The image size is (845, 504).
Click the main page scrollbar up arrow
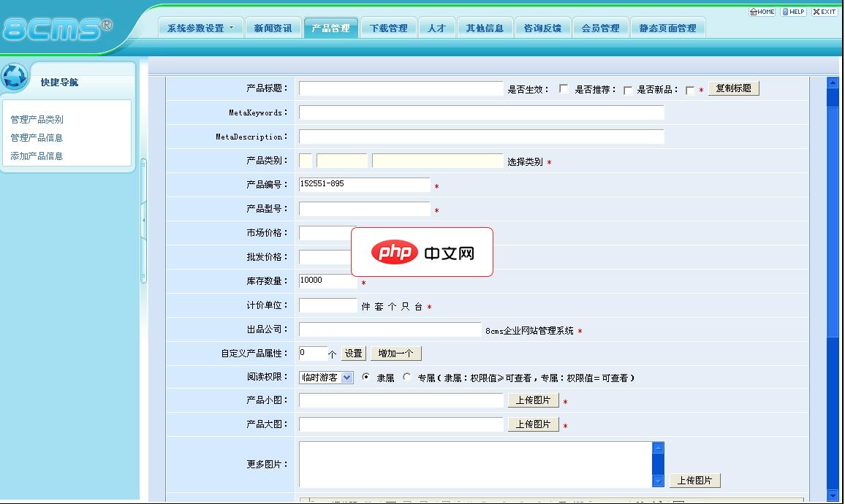coord(833,83)
